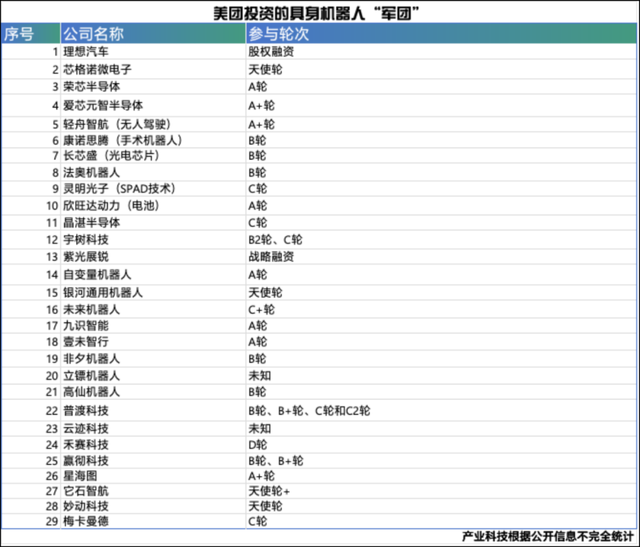640x547 pixels.
Task: Select the B轮、B+轮、C轮和C2轮 cell
Action: pos(441,410)
